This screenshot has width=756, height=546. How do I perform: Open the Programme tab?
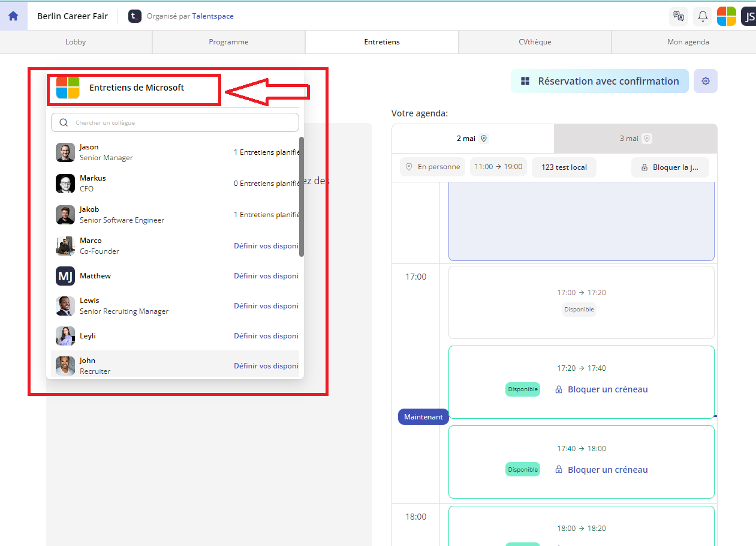point(228,42)
